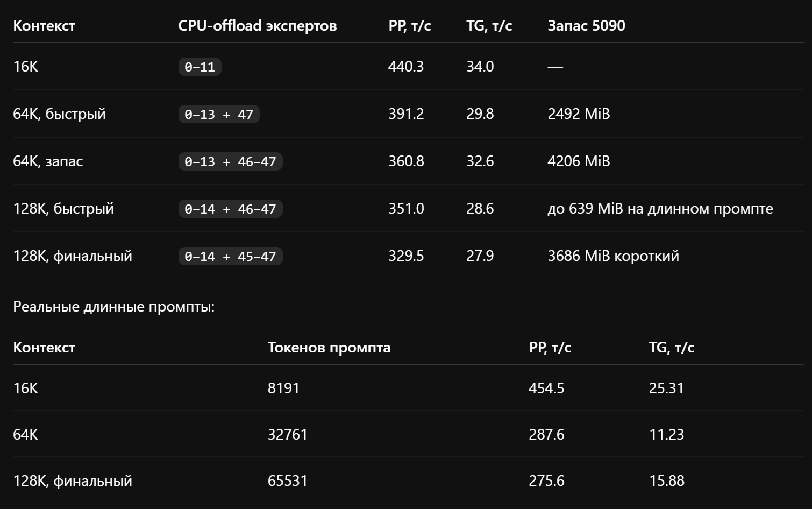The width and height of the screenshot is (812, 509).
Task: Select the 0–13 + 47 code chip
Action: (219, 114)
